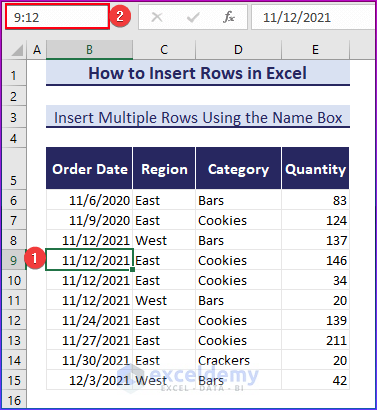
Task: Click the 'Category' header cell
Action: click(x=238, y=168)
